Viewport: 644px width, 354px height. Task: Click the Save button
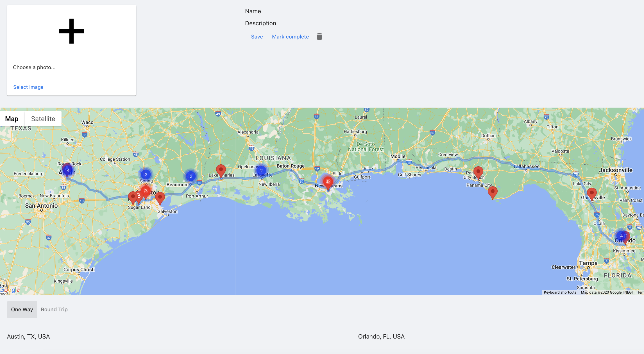pyautogui.click(x=257, y=37)
